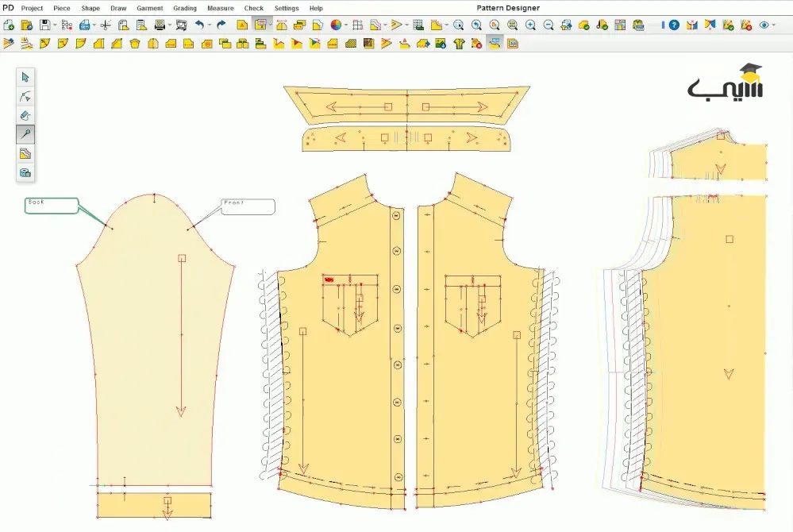
Task: Click the Front label callout on the sleeve
Action: coord(248,206)
